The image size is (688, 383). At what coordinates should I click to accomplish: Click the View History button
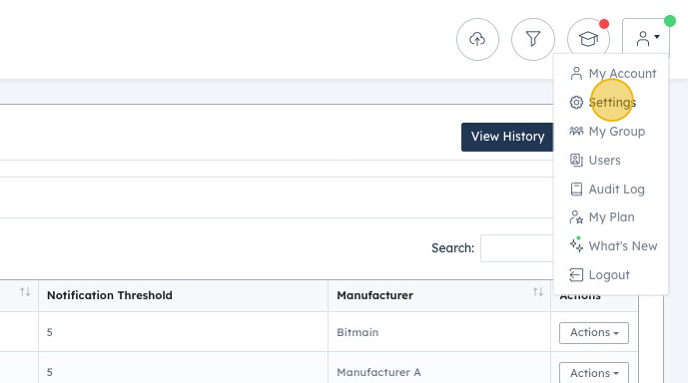click(508, 137)
